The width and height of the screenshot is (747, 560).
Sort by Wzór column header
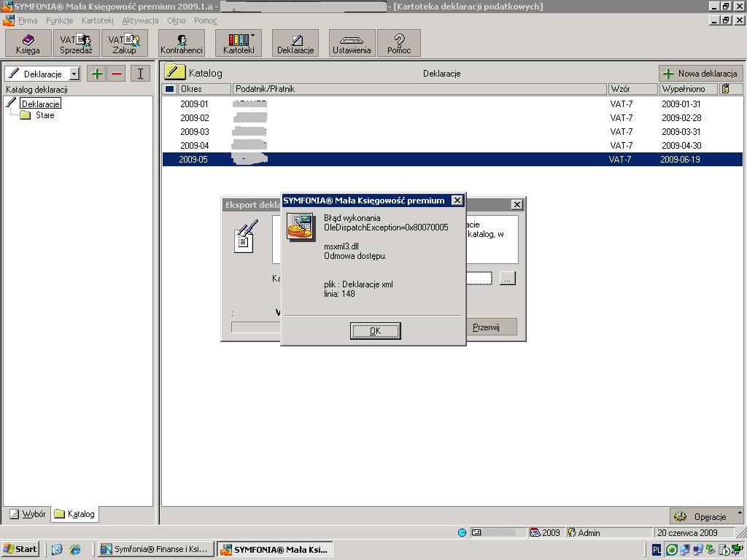(x=632, y=88)
